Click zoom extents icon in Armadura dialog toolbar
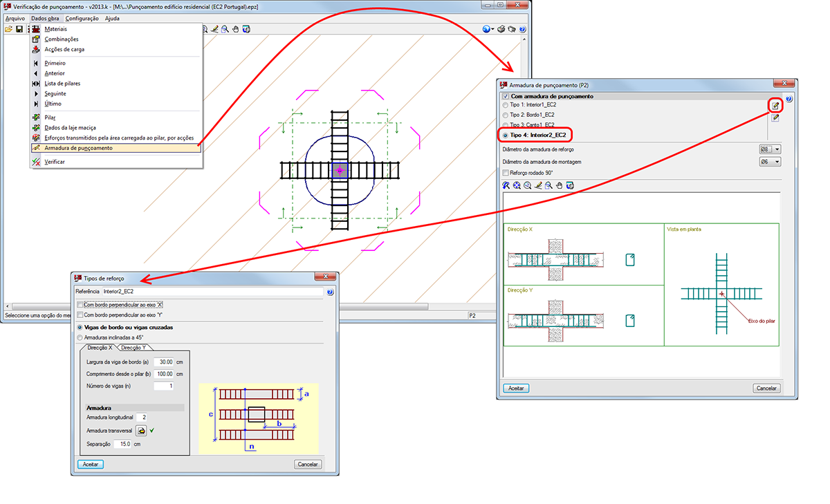 517,185
